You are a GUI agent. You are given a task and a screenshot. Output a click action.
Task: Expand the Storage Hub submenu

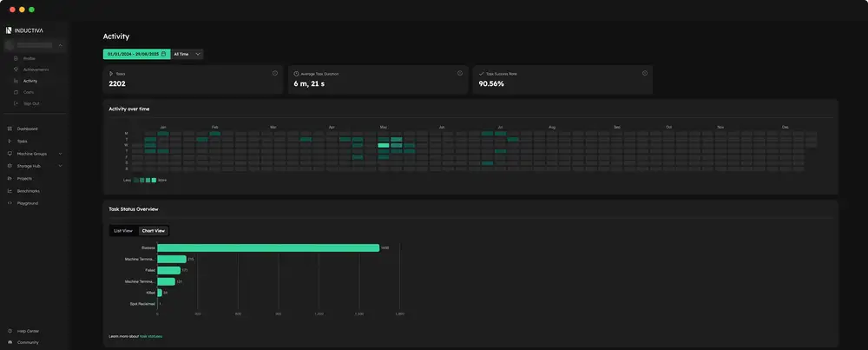tap(60, 166)
